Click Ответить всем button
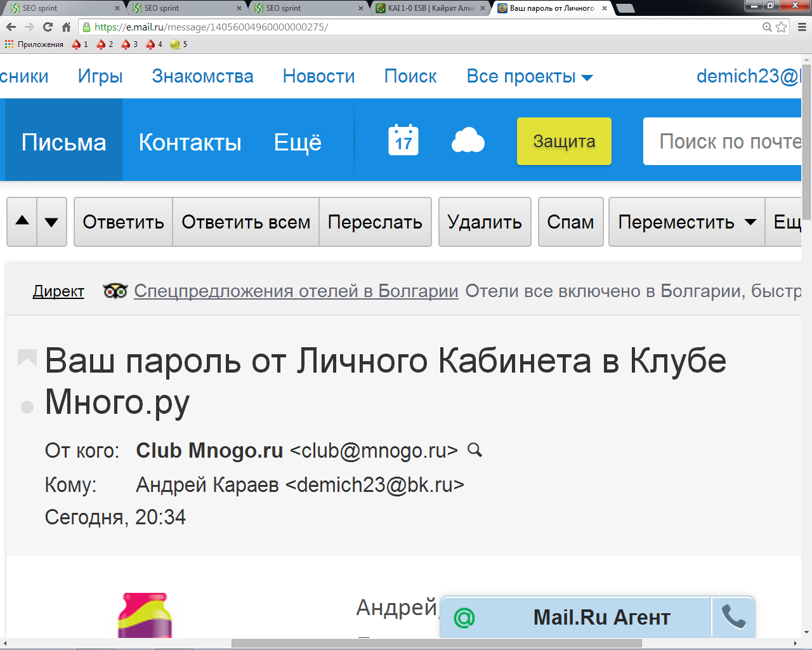Screen dimensions: 812x650 click(x=246, y=222)
